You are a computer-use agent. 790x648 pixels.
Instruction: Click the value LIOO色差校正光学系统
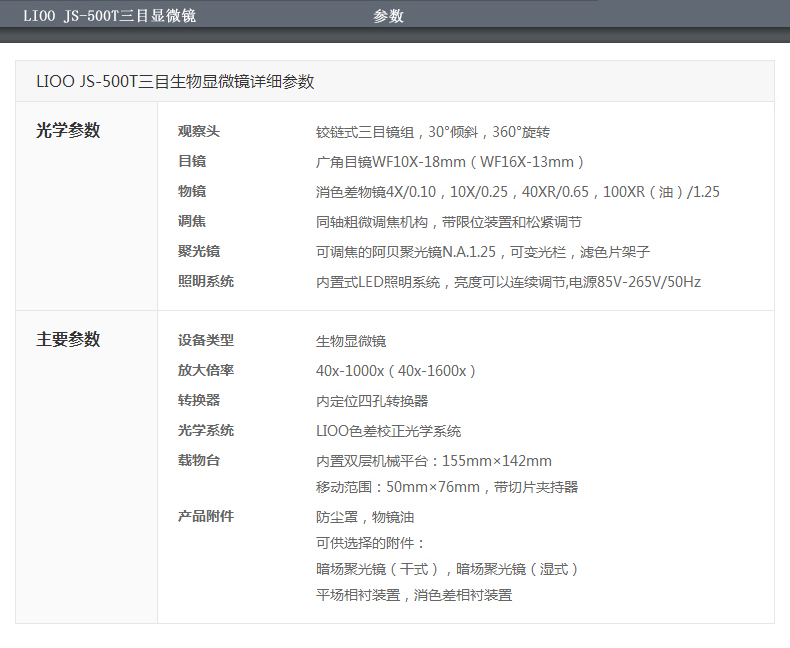click(x=388, y=431)
